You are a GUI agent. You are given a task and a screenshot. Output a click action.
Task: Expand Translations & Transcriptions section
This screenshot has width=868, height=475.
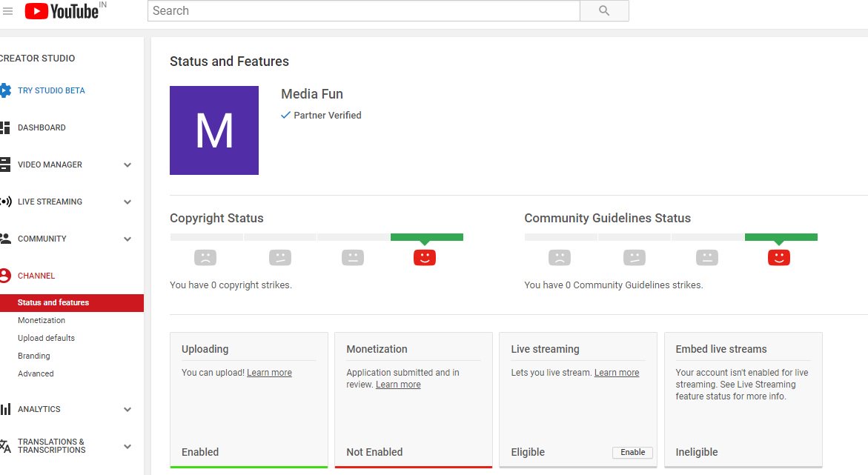pyautogui.click(x=127, y=447)
